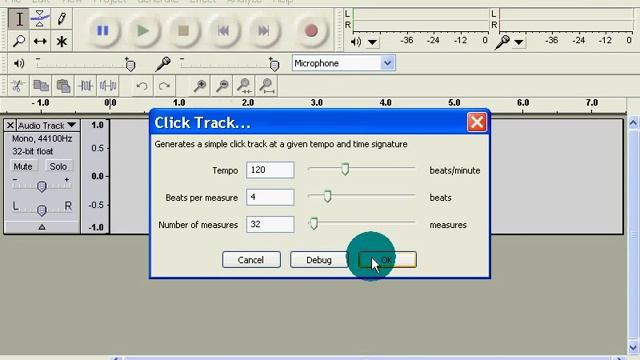Click the 6.0 mark on timeline ruler
The image size is (640, 360).
point(523,102)
